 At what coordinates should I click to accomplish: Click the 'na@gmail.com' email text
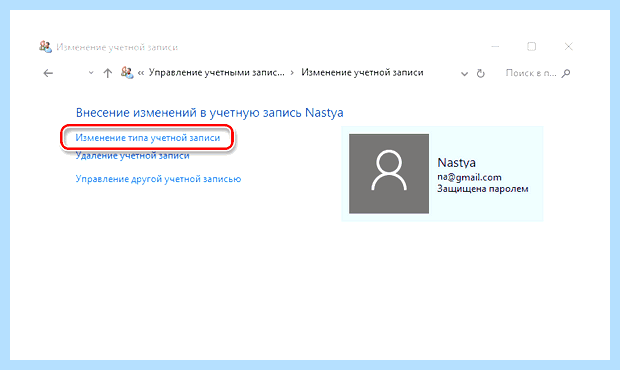pyautogui.click(x=469, y=177)
